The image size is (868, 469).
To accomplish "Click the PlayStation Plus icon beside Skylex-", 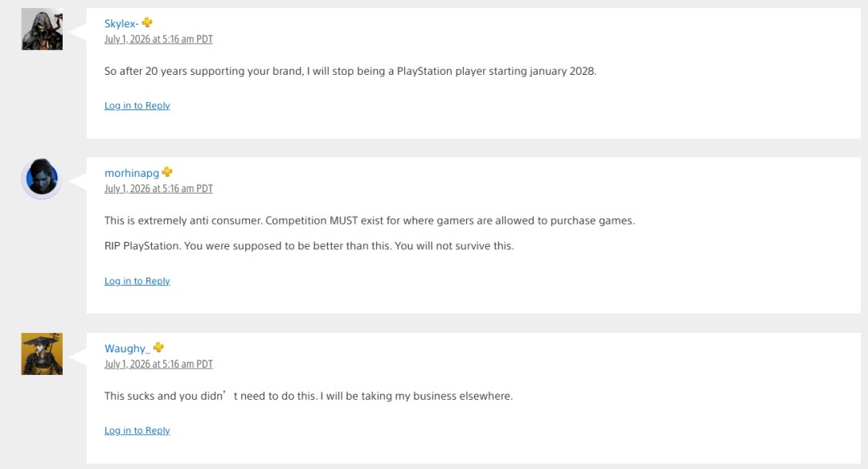I will (x=147, y=23).
